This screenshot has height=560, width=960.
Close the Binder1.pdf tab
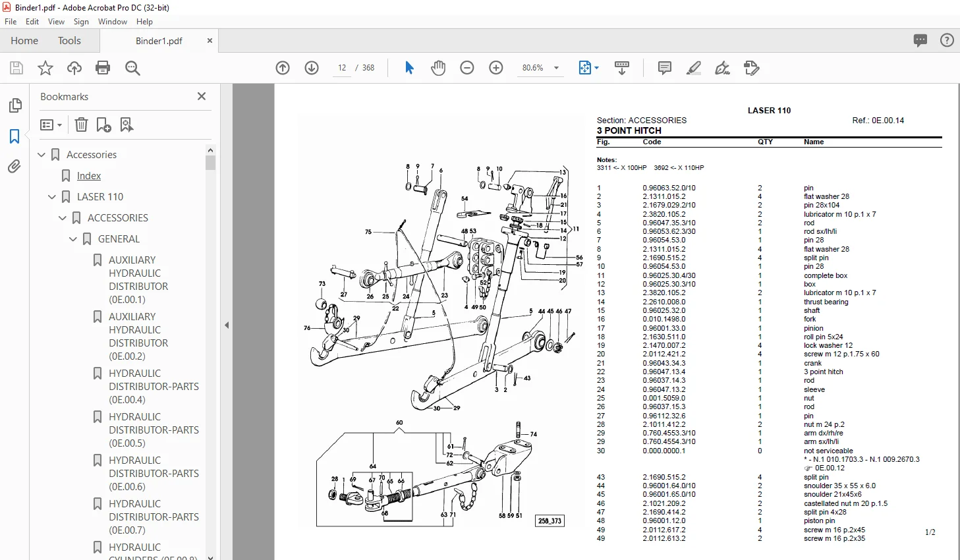coord(210,41)
